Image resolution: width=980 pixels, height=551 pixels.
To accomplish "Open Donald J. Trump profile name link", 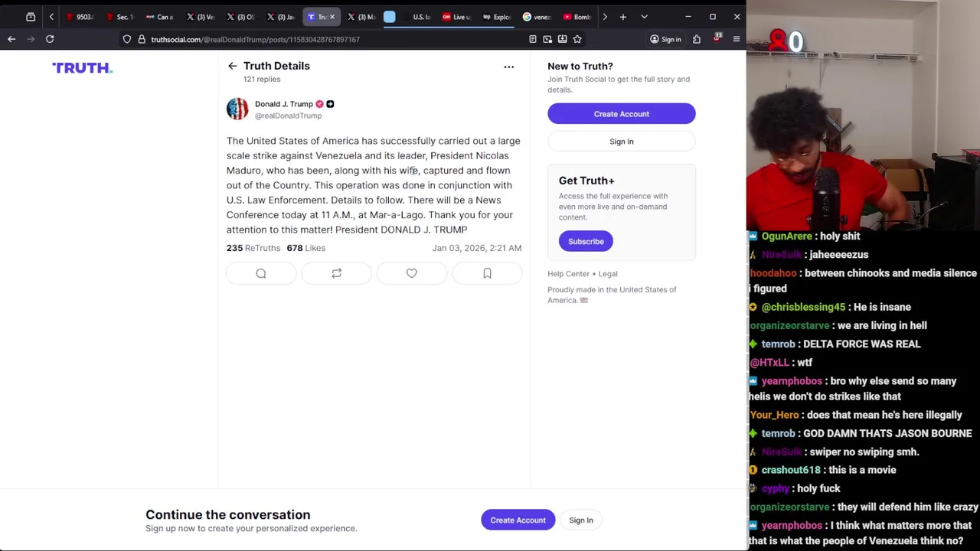I will [284, 104].
